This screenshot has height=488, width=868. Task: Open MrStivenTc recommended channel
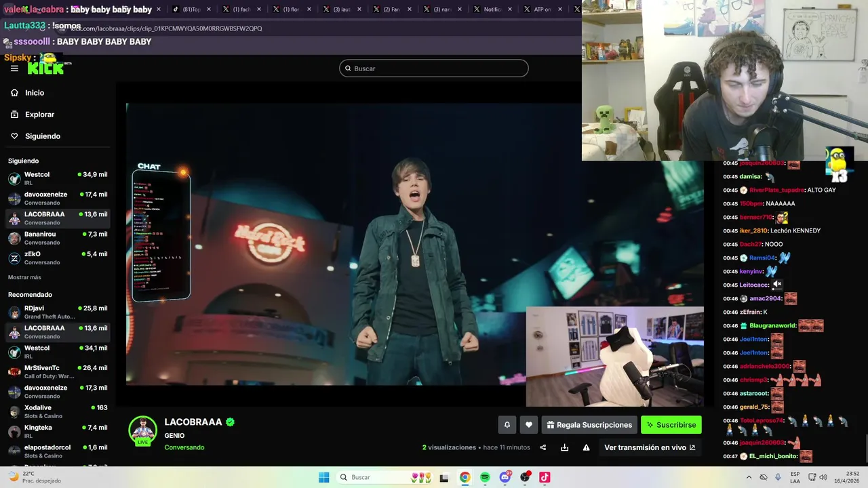click(x=58, y=371)
